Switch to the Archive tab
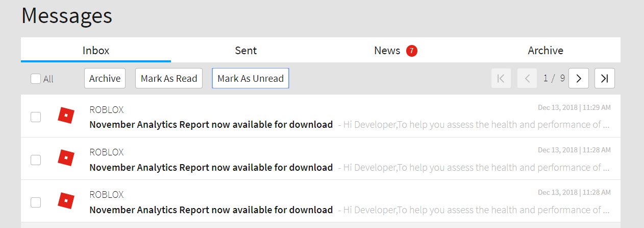644x228 pixels. (546, 50)
